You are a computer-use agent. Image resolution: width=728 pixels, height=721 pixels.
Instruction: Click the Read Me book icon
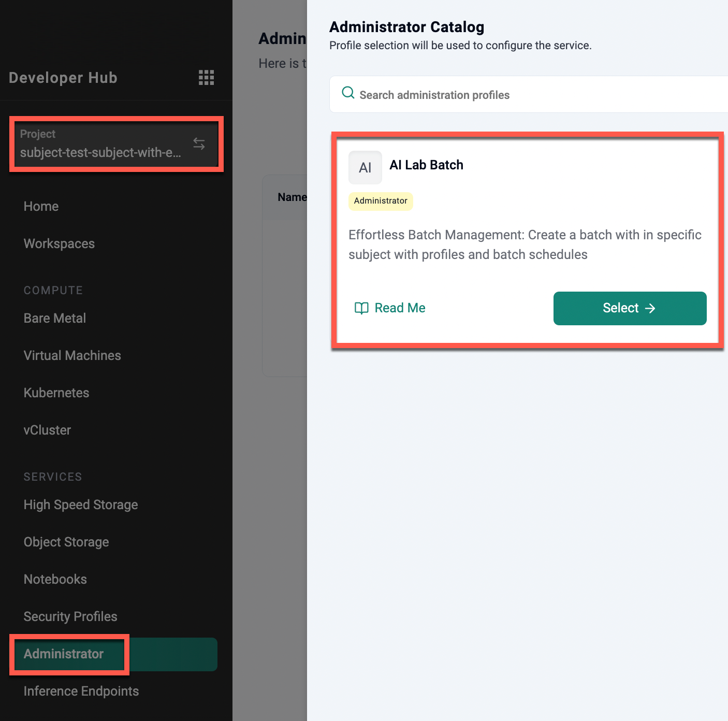[361, 308]
